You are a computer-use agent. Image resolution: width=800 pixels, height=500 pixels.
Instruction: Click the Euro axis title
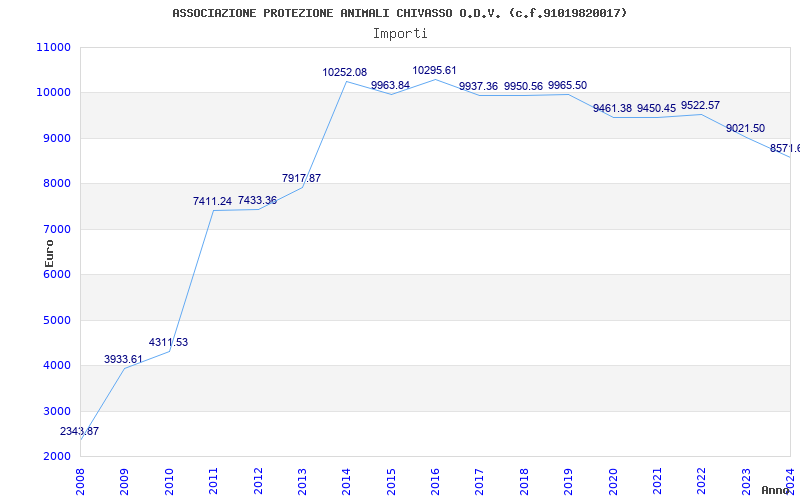click(x=49, y=254)
